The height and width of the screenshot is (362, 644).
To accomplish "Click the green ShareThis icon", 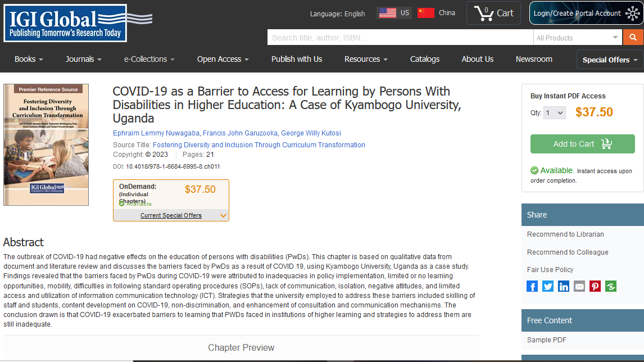I will 611,287.
